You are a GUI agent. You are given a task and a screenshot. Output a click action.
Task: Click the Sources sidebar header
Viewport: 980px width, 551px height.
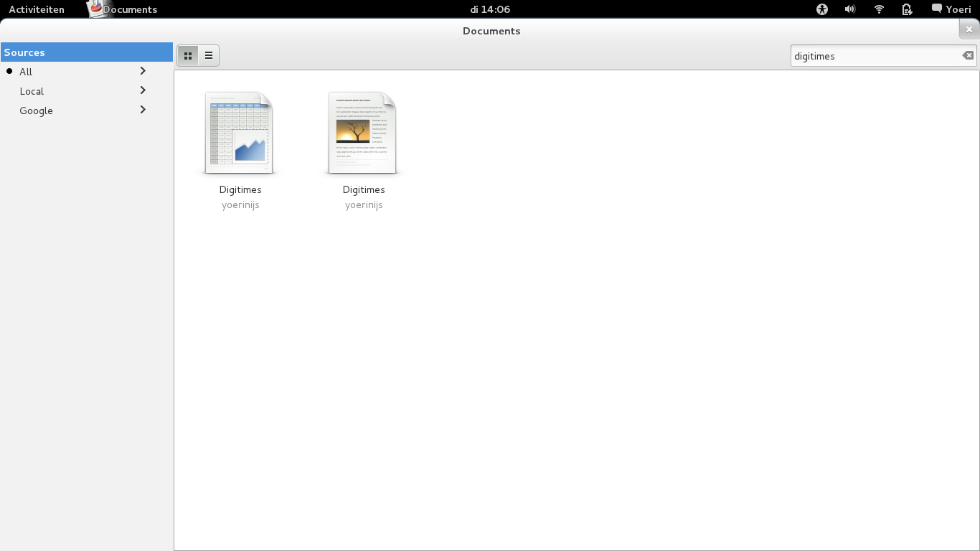click(87, 52)
